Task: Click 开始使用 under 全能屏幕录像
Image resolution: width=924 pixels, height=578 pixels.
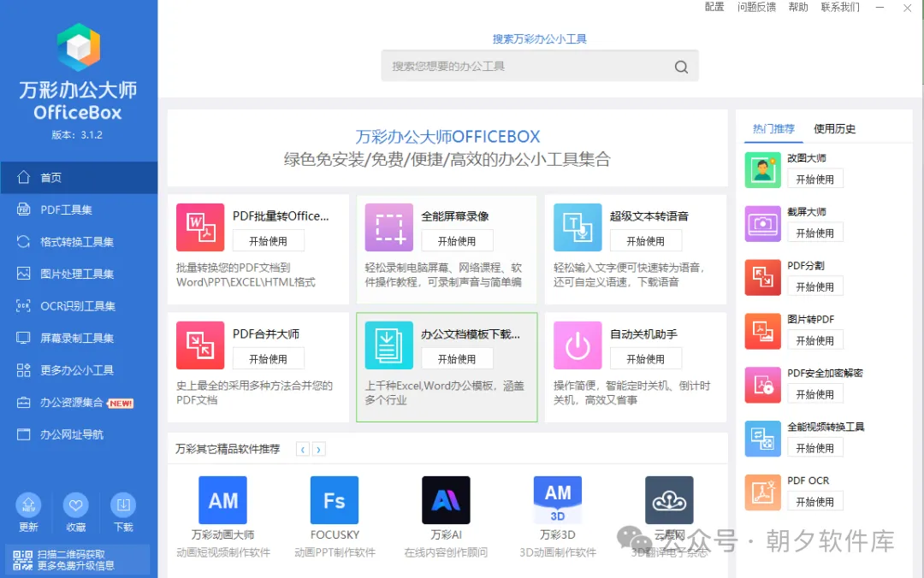Action: pyautogui.click(x=458, y=240)
